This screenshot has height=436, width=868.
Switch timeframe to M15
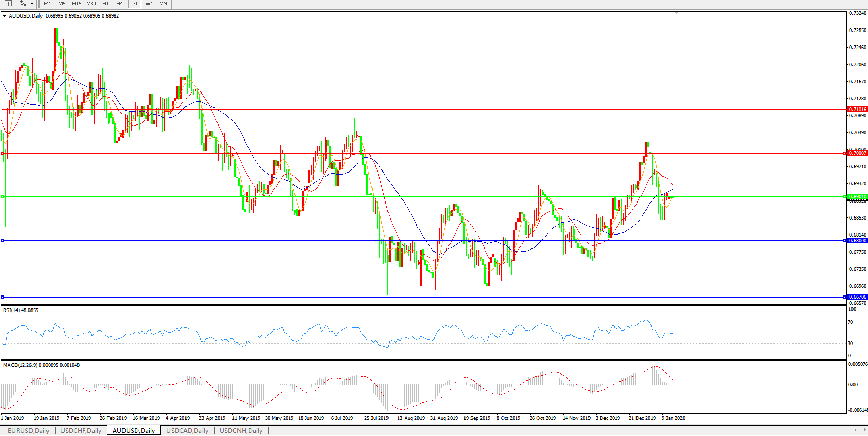click(x=76, y=4)
